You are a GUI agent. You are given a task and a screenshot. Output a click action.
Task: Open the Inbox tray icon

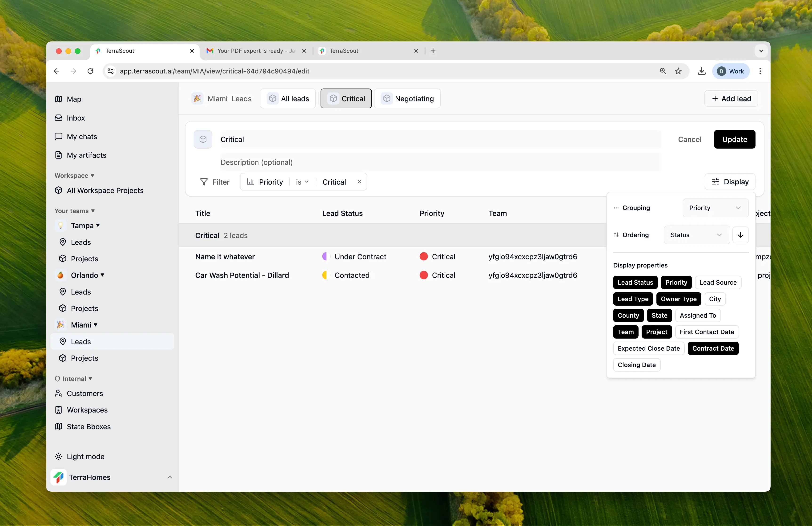(x=58, y=118)
